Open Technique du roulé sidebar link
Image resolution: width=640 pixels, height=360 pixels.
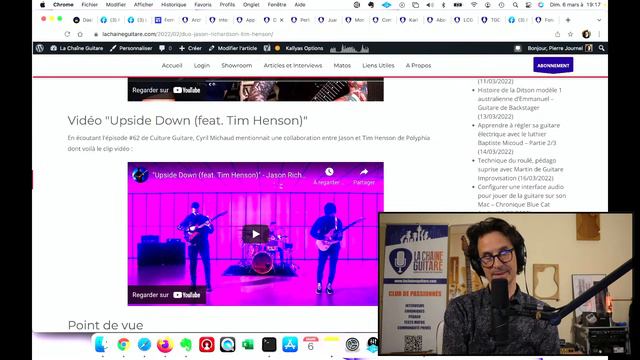coord(520,169)
